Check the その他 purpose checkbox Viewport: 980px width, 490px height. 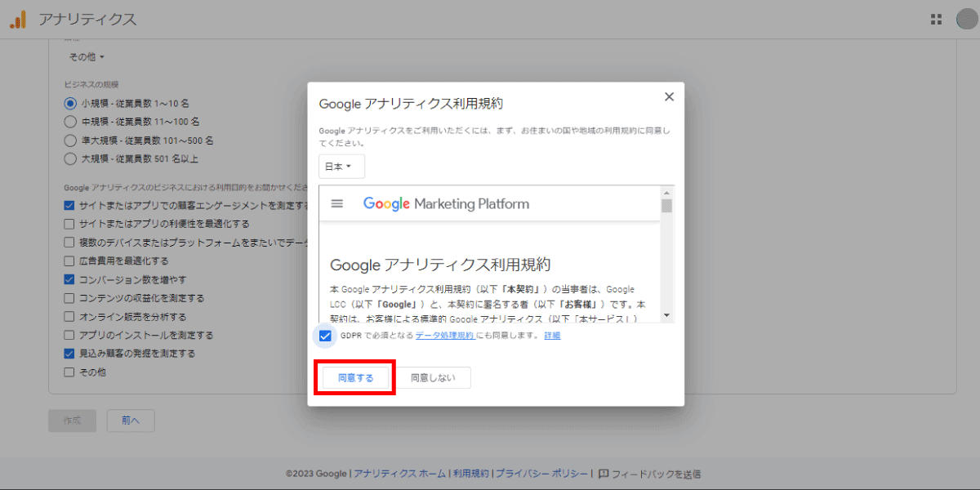[x=69, y=372]
